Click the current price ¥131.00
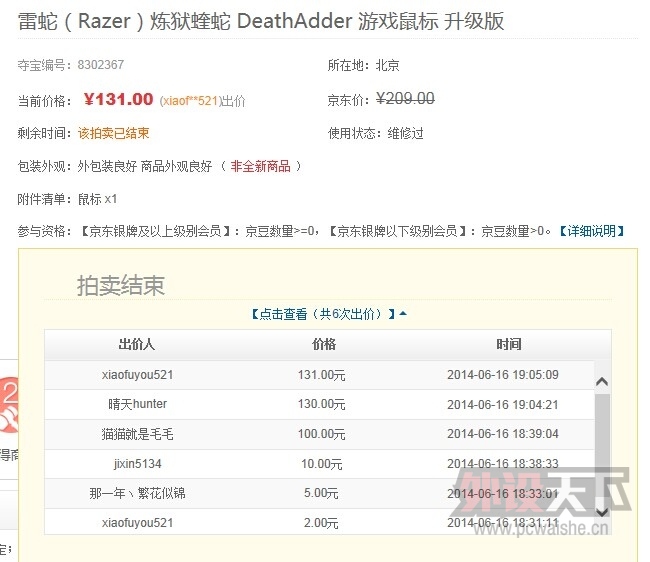Viewport: 650px width, 562px height. point(118,99)
